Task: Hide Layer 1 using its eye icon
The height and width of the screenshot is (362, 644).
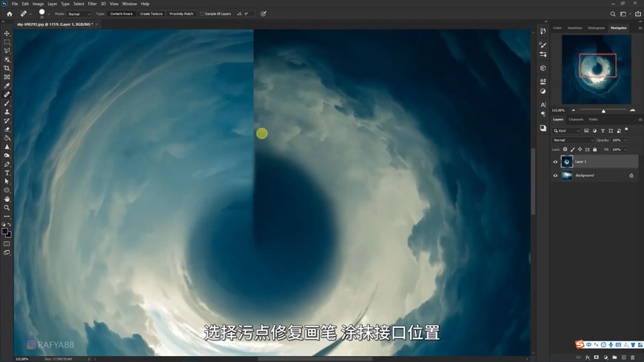Action: (x=555, y=161)
